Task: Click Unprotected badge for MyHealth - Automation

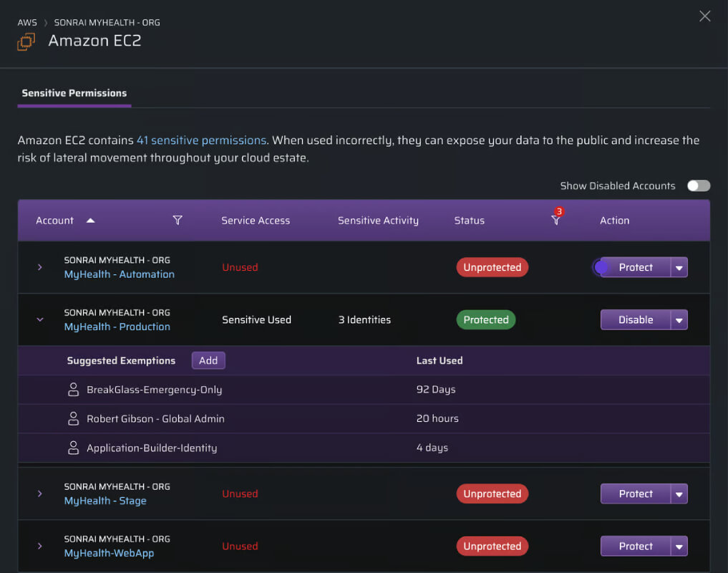Action: click(x=492, y=267)
